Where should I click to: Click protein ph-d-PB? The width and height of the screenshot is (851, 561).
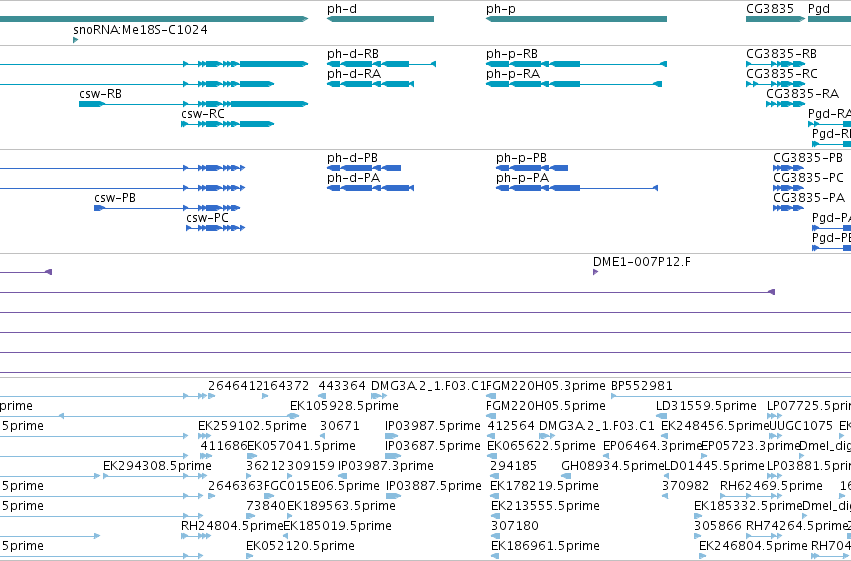352,158
